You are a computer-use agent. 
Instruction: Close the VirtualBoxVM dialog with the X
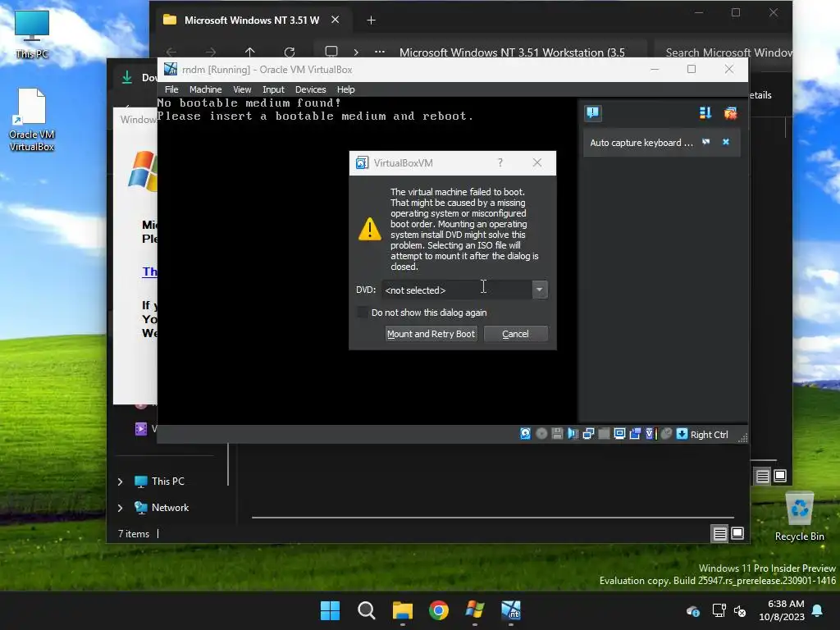click(x=536, y=162)
